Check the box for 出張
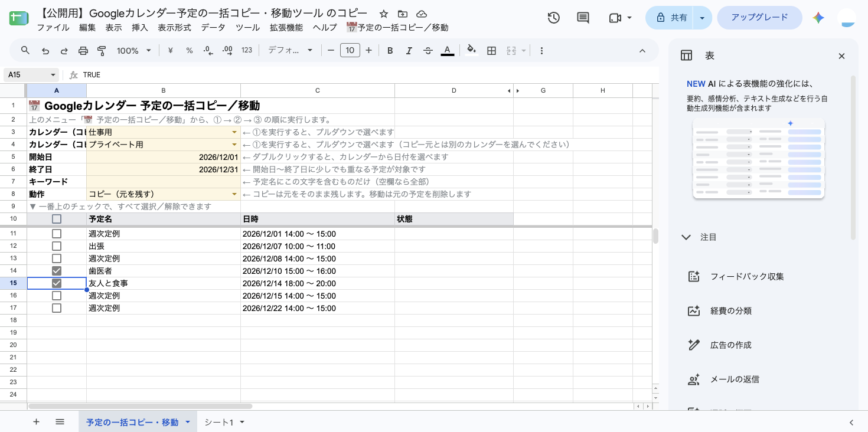The image size is (868, 432). [x=57, y=246]
